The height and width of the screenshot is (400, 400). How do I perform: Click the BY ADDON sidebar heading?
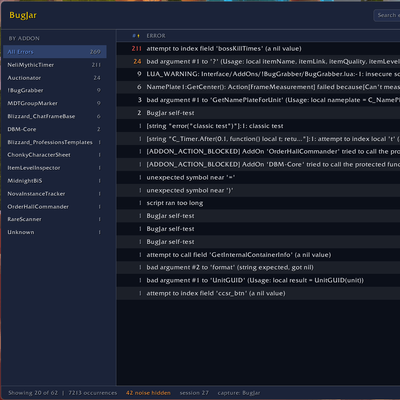pyautogui.click(x=24, y=38)
